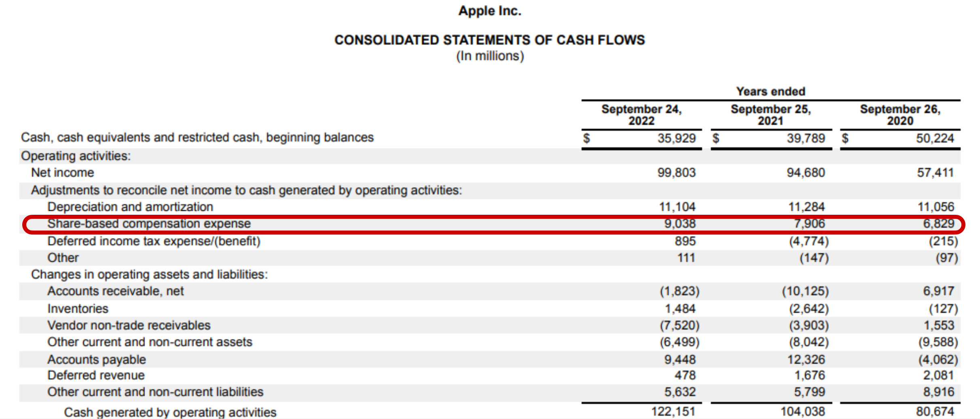
Task: Select share-based compensation value 6,829
Action: point(939,224)
